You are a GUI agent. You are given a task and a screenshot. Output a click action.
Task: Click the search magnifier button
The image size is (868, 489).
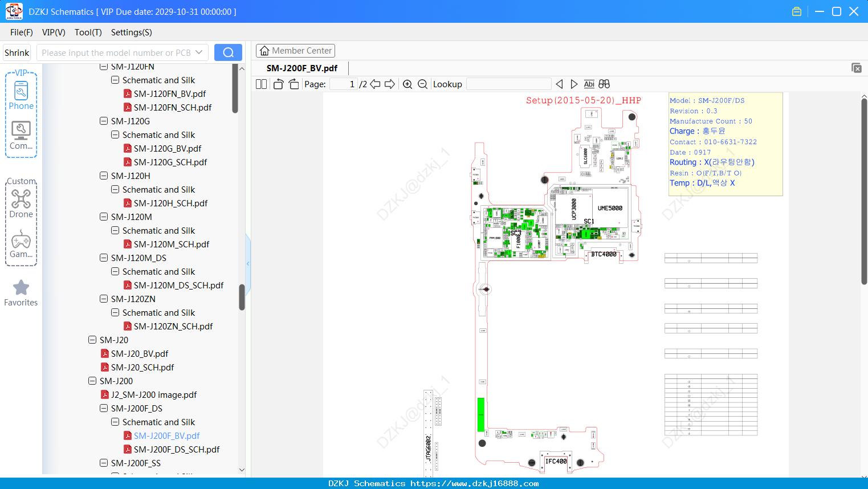point(228,52)
